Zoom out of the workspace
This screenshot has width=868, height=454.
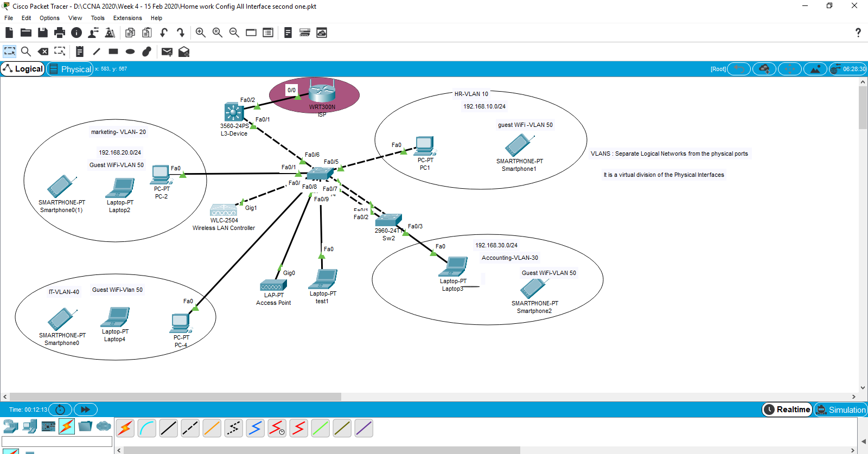click(x=234, y=33)
